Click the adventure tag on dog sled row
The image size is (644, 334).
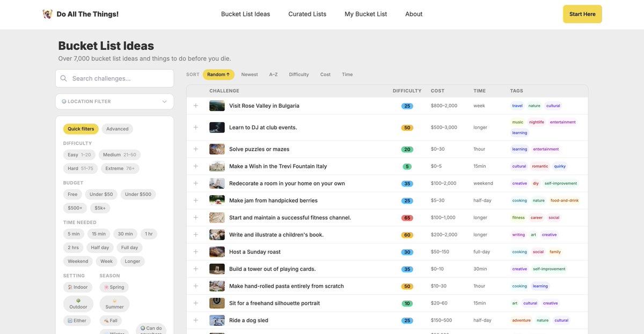tap(521, 321)
